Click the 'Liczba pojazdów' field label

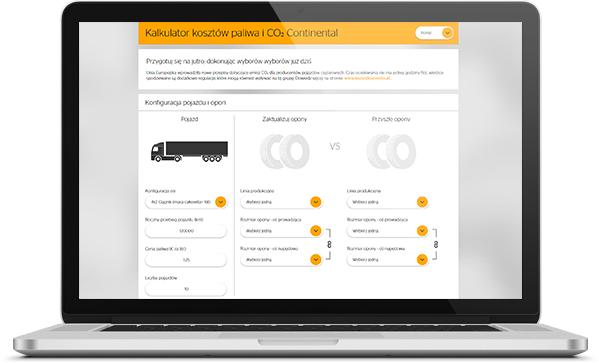coord(161,278)
